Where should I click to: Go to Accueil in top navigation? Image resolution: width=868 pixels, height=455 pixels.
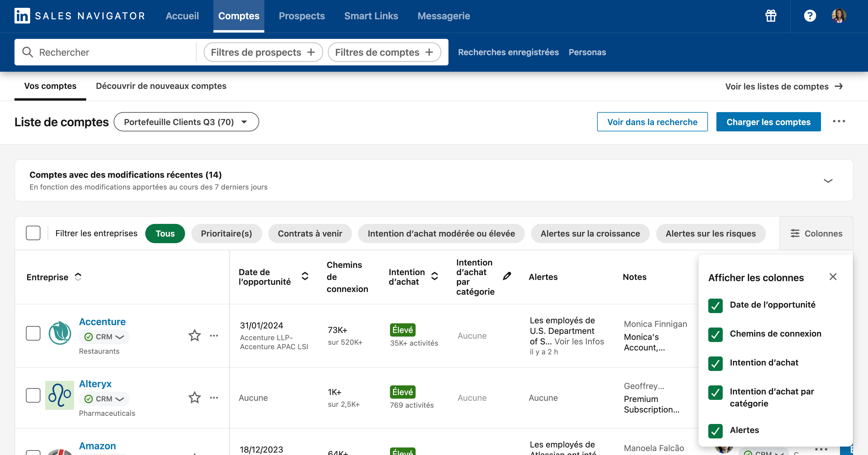(x=182, y=16)
